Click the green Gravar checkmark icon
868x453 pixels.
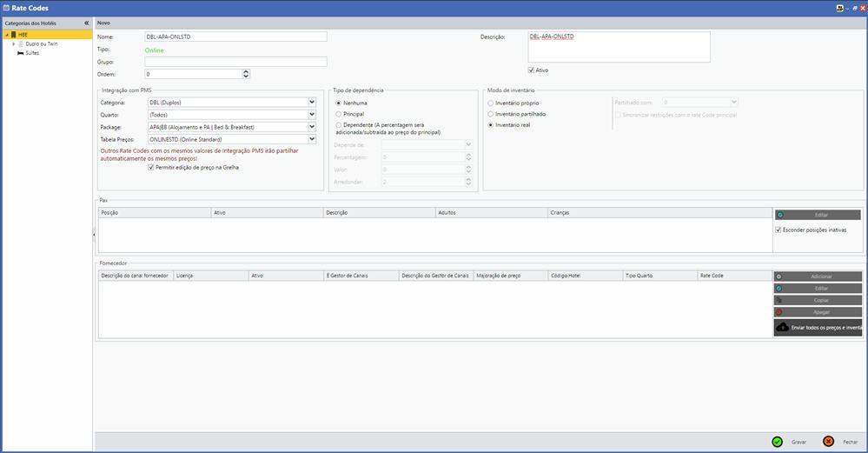(778, 442)
